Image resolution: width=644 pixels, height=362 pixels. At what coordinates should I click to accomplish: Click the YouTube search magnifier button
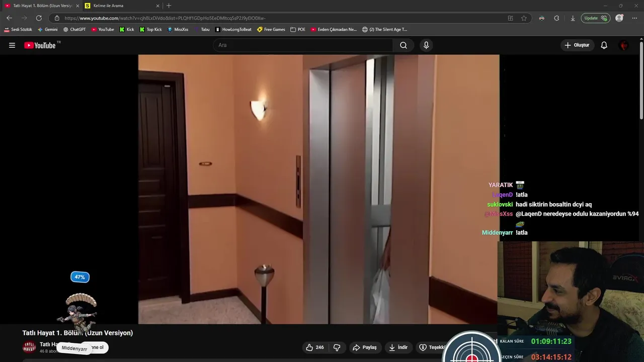pyautogui.click(x=404, y=45)
